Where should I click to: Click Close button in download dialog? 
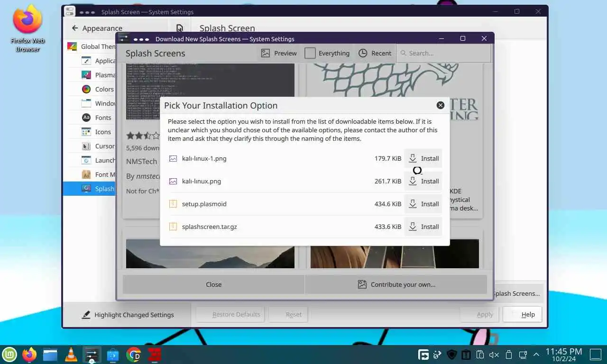coord(213,284)
